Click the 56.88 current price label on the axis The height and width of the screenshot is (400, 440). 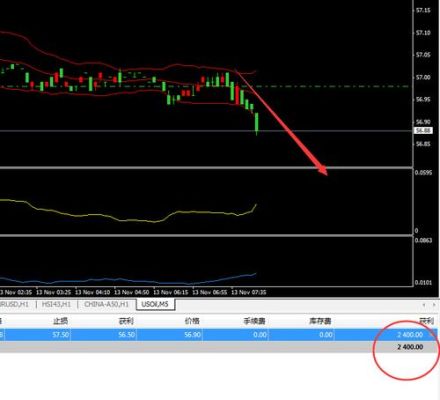(423, 130)
